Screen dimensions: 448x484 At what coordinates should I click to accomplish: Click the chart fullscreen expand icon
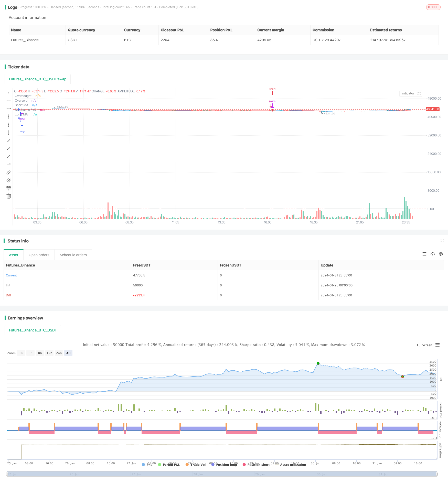click(x=419, y=93)
